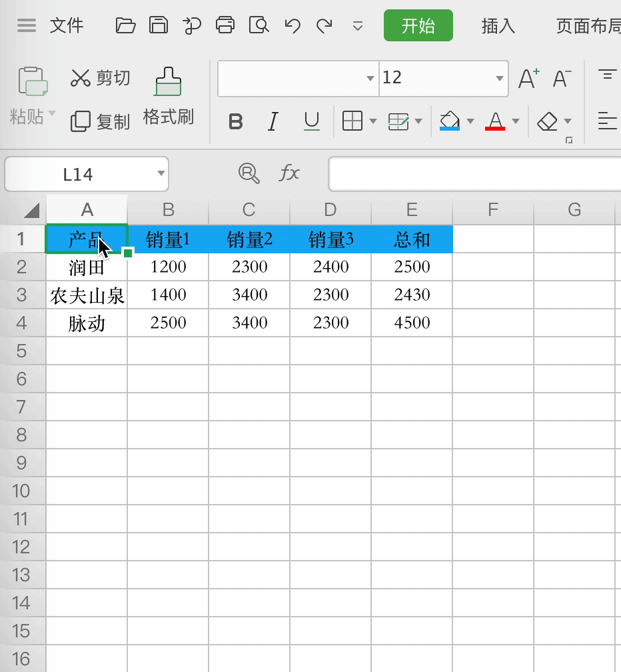Screen dimensions: 621x672
Task: Select the cell containing 2400
Action: pos(330,267)
